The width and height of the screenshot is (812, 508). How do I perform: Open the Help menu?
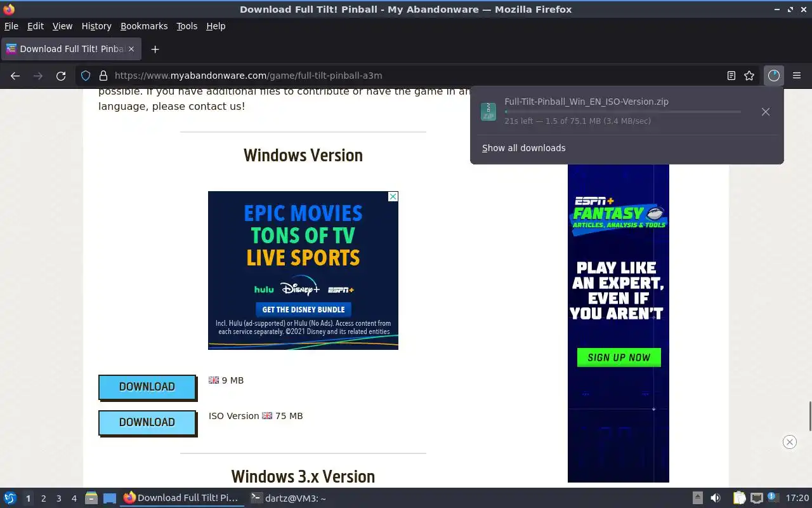pos(216,26)
